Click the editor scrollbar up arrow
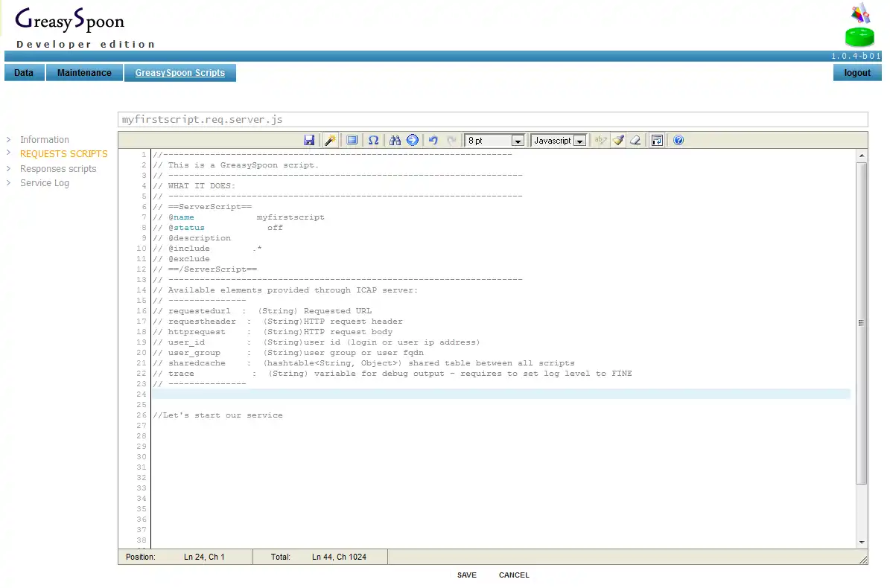 (862, 156)
